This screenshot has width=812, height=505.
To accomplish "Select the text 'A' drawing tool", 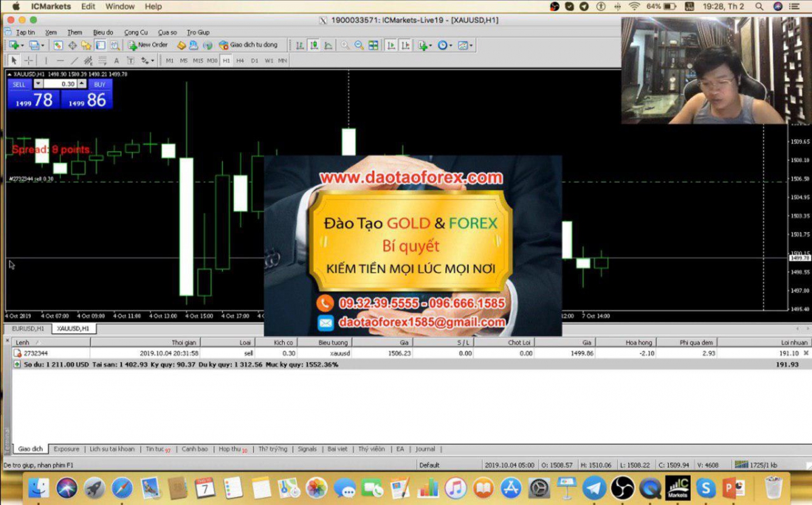I will pos(116,61).
